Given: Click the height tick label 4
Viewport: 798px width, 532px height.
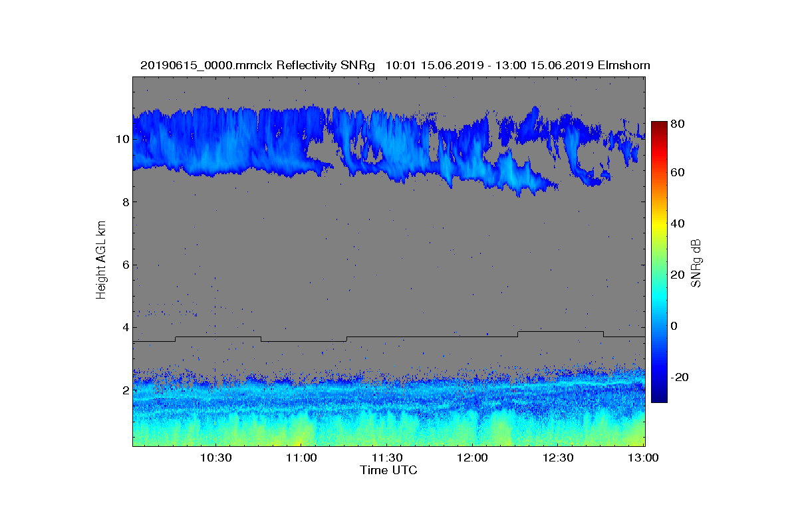Looking at the screenshot, I should [x=125, y=327].
